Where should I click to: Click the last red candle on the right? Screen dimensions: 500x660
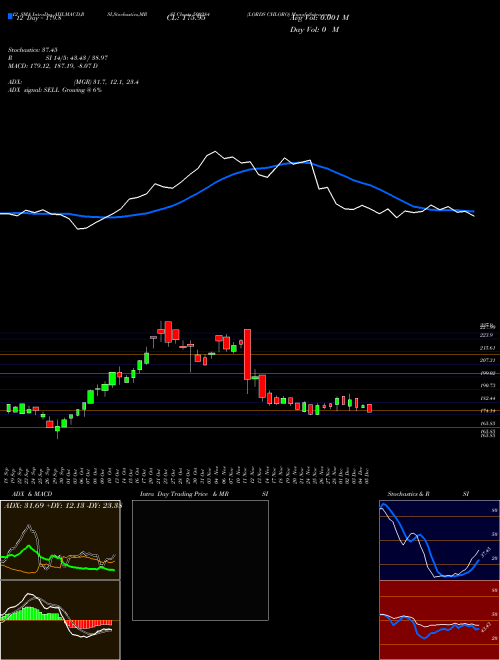pyautogui.click(x=370, y=408)
